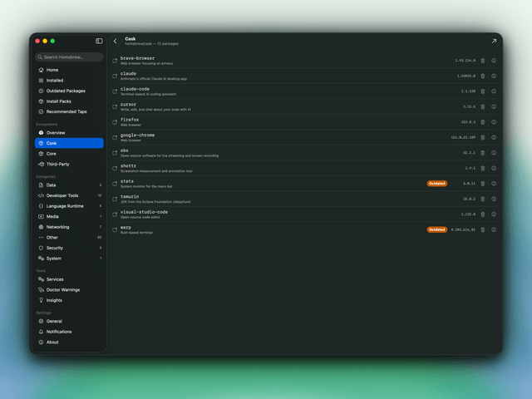Click warp version number
The image size is (532, 399).
click(463, 229)
